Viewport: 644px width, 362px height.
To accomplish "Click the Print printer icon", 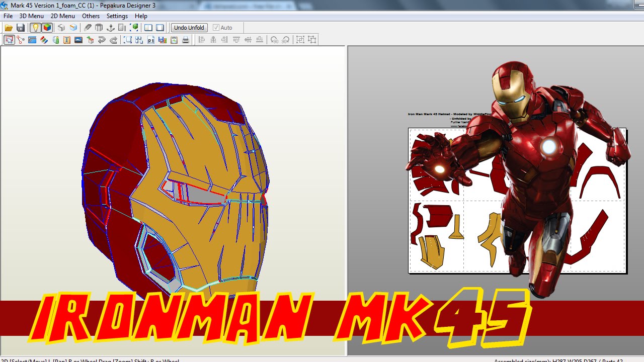I will pyautogui.click(x=186, y=40).
